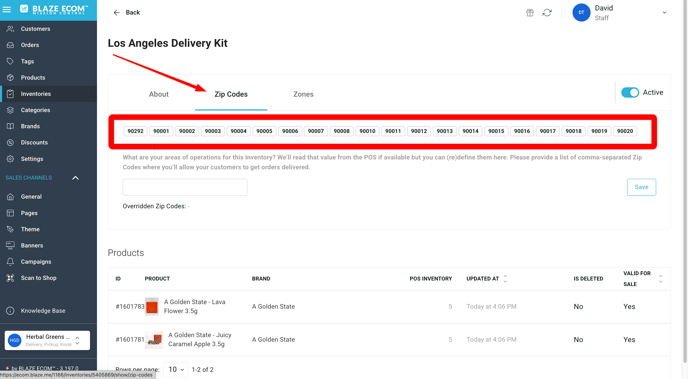This screenshot has width=688, height=379.
Task: Click the zip codes input field
Action: click(x=185, y=187)
